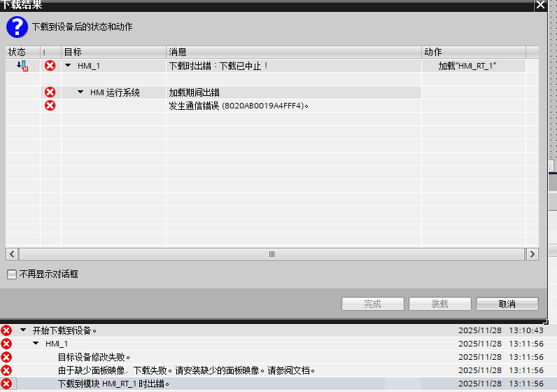Click error icon in log row HMI_1
The height and width of the screenshot is (392, 557).
tap(6, 344)
